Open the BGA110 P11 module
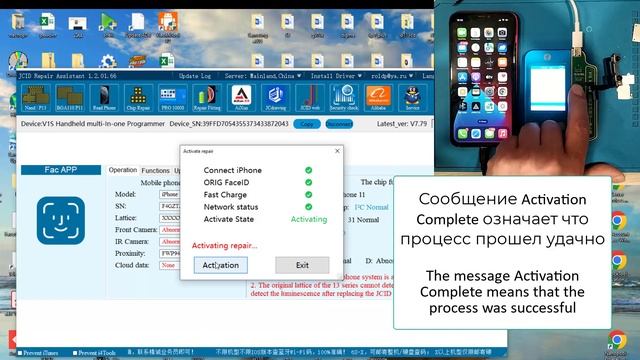The width and height of the screenshot is (640, 360). point(70,98)
